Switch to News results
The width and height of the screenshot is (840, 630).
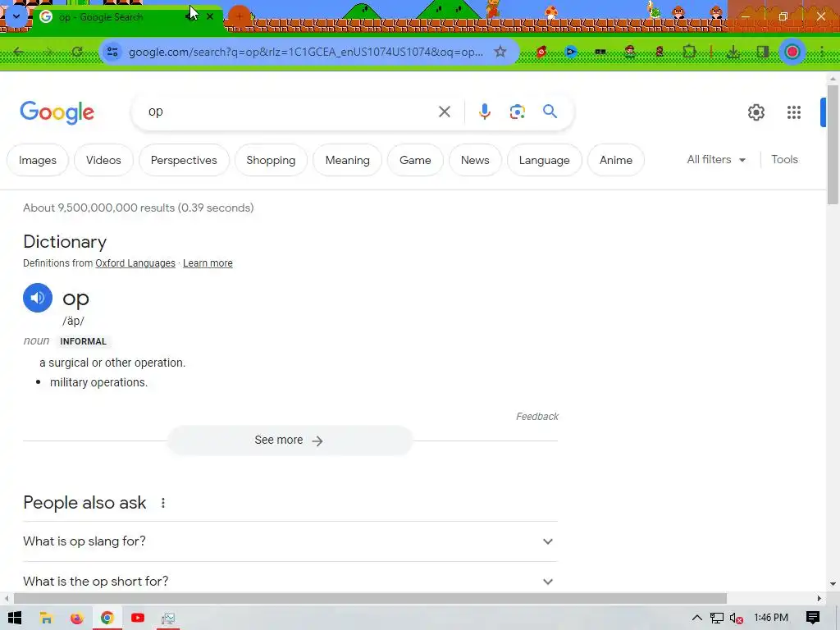pos(475,160)
